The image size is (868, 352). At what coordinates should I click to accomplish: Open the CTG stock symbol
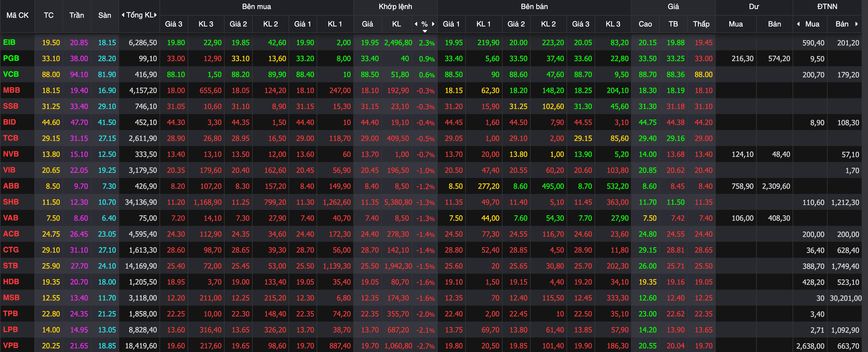11,250
